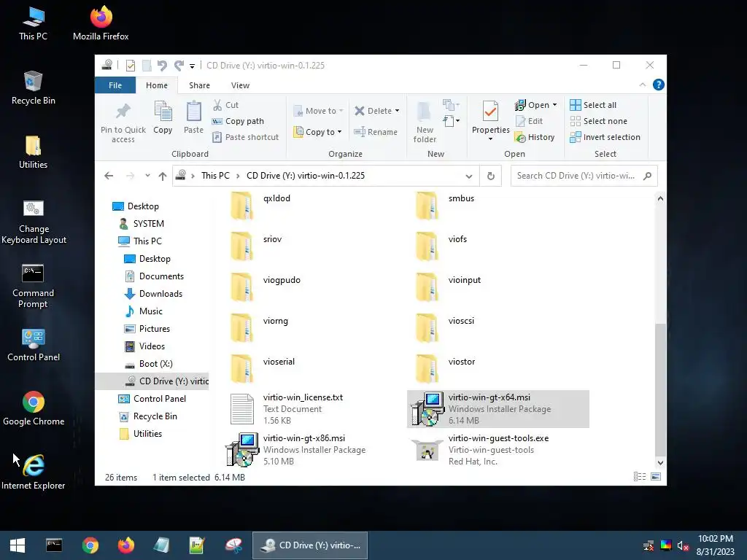Switch to the Share ribbon tab
The width and height of the screenshot is (747, 560).
click(199, 85)
